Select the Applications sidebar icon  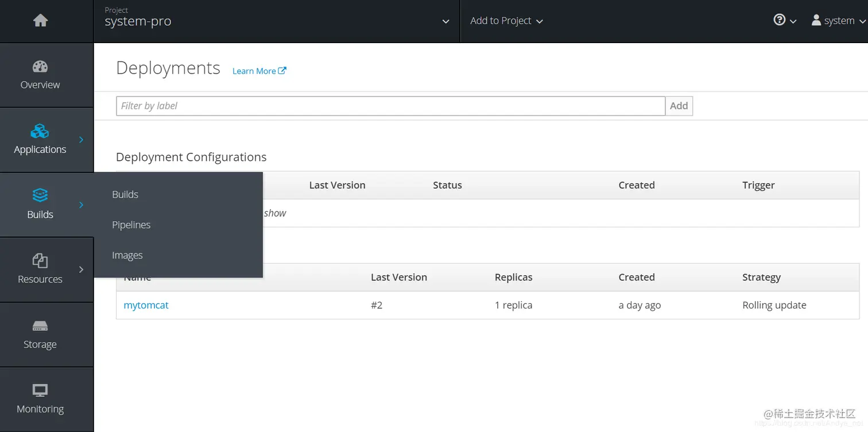pos(40,131)
